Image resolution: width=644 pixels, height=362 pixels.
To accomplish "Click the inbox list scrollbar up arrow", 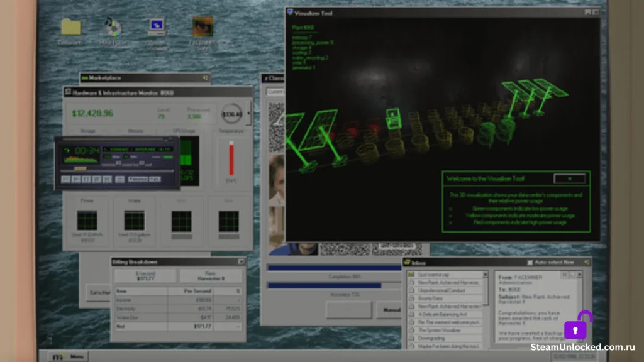I will pos(485,274).
